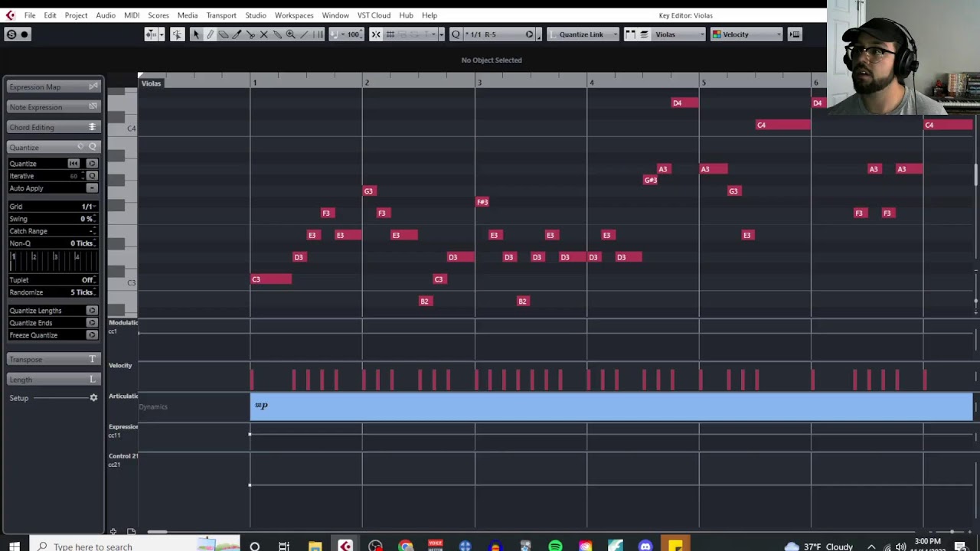Click the Length section L icon
This screenshot has width=980, height=551.
[x=93, y=380]
